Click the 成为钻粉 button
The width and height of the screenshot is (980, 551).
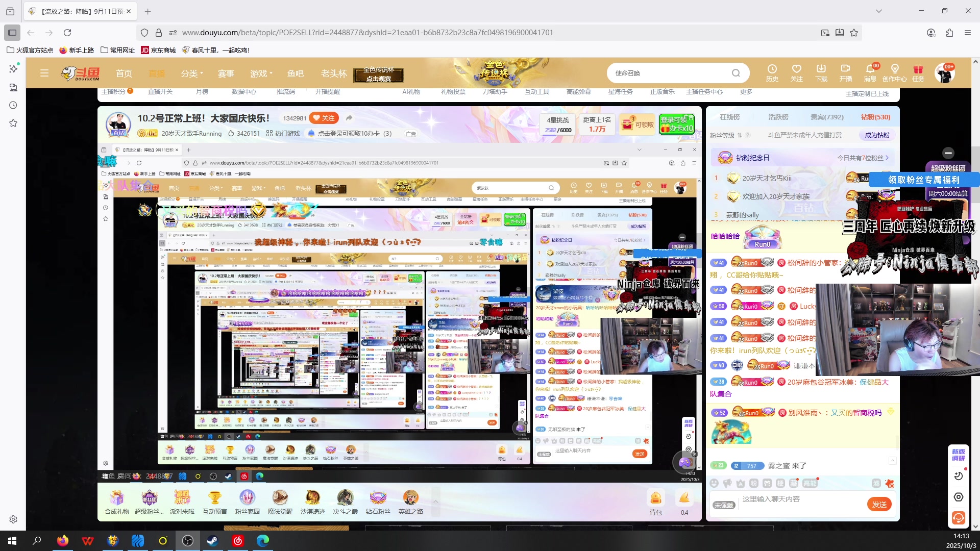pos(877,135)
